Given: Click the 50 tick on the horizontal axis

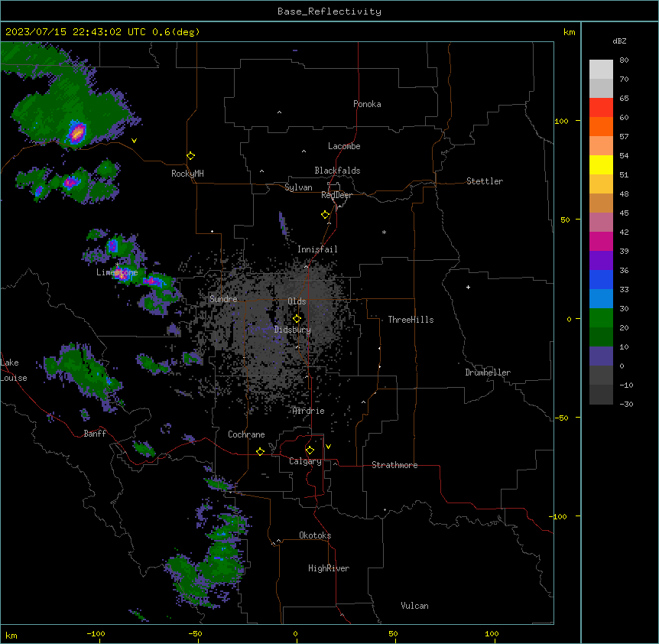Looking at the screenshot, I should click(x=393, y=633).
